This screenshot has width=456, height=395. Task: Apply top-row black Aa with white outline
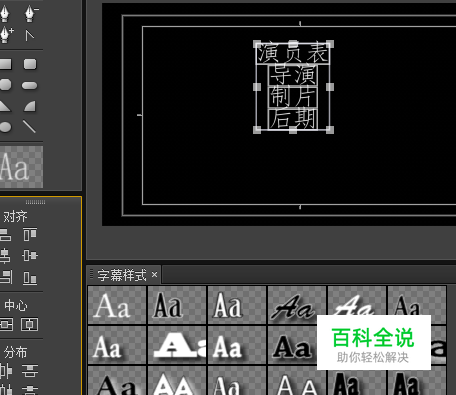(x=177, y=305)
